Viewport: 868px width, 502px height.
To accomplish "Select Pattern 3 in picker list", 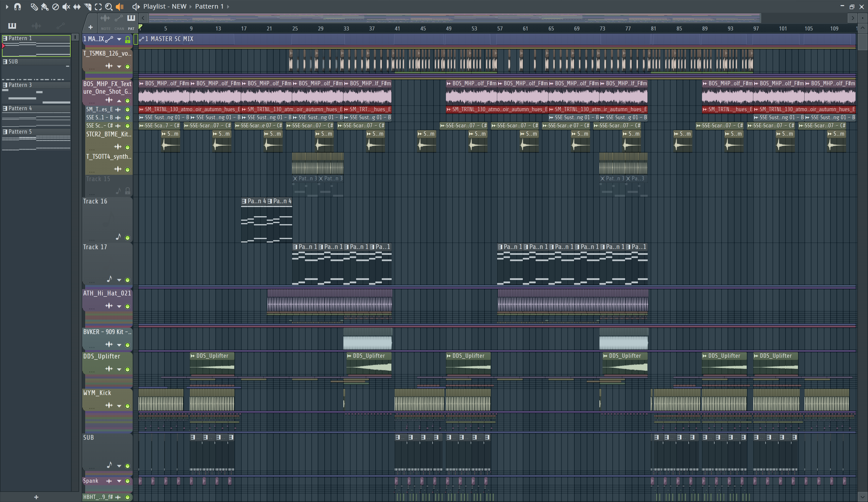I will [36, 92].
